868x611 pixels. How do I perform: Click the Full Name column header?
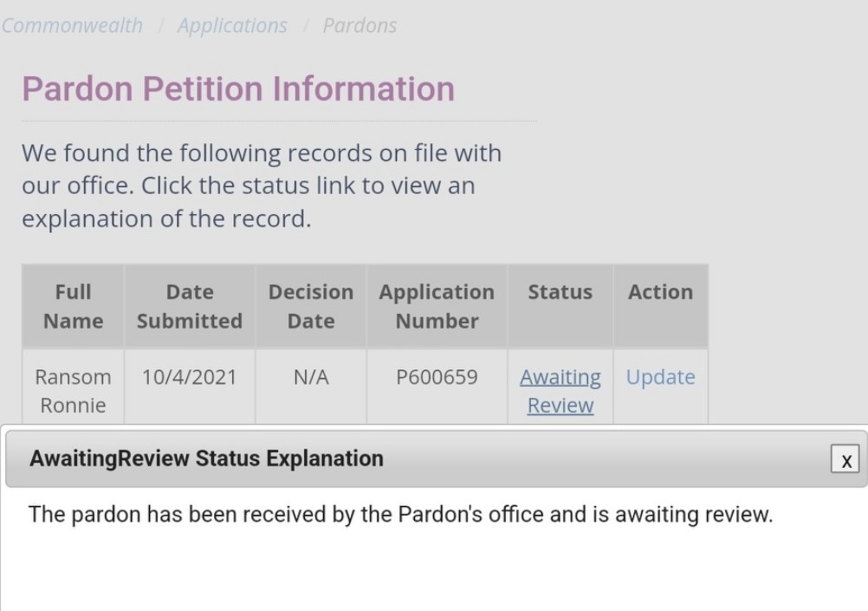pos(73,306)
